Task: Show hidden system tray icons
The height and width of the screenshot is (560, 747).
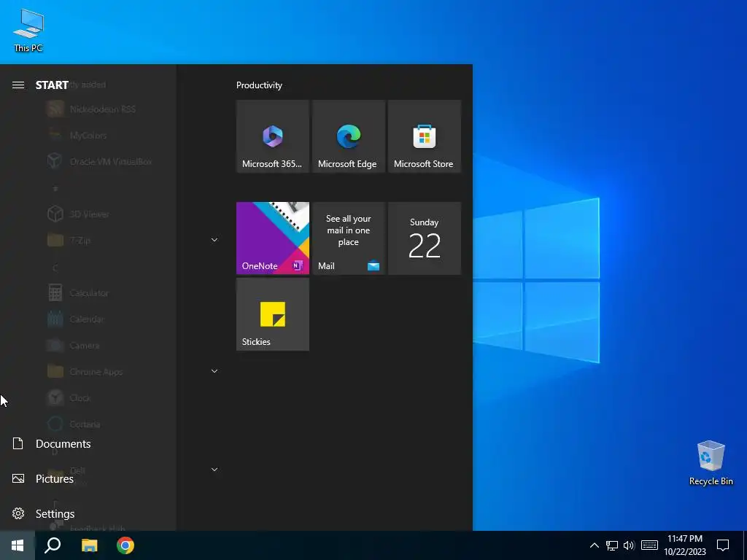Action: point(594,545)
